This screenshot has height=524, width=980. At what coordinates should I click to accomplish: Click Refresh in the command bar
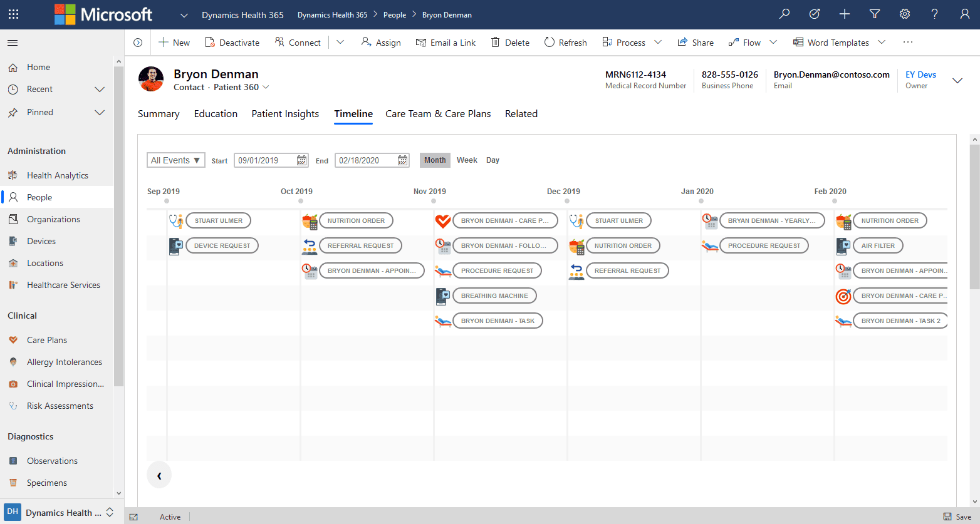point(565,43)
